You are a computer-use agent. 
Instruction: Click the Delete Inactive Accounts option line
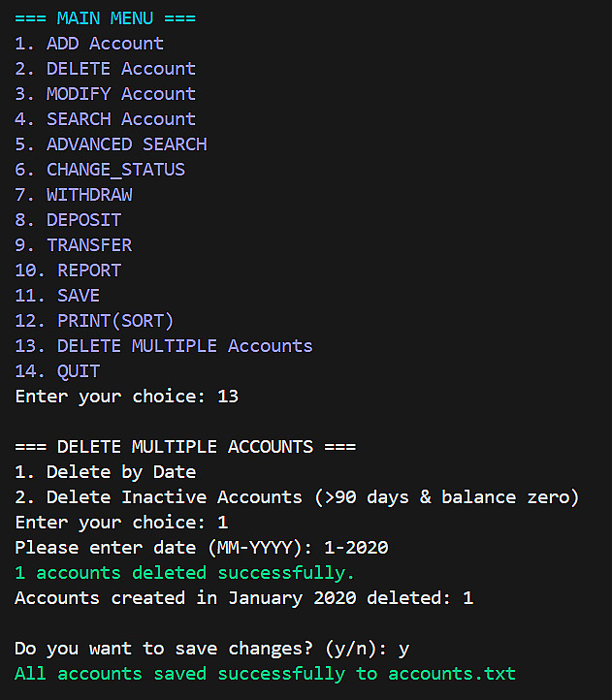[297, 497]
